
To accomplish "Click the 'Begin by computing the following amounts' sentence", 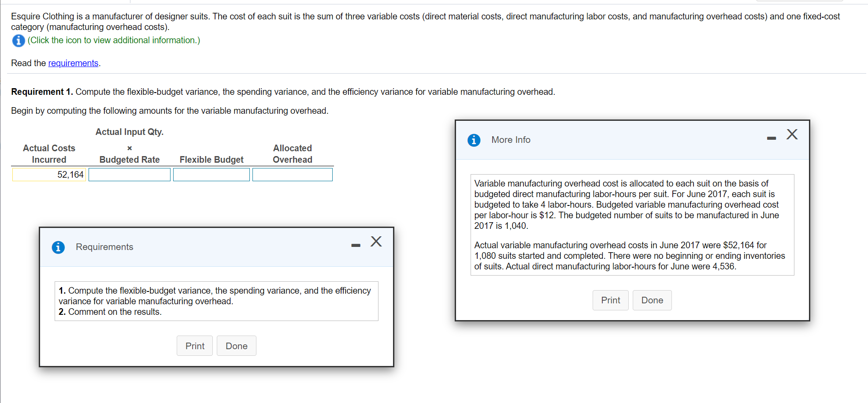I will point(170,111).
